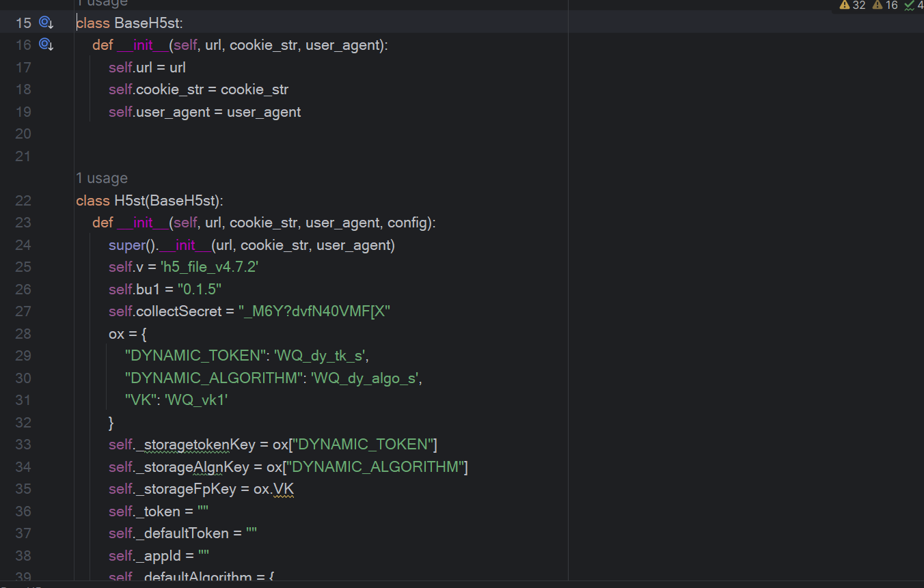Image resolution: width=924 pixels, height=588 pixels.
Task: Click the '1 usage' hint above class H5st
Action: pos(102,178)
